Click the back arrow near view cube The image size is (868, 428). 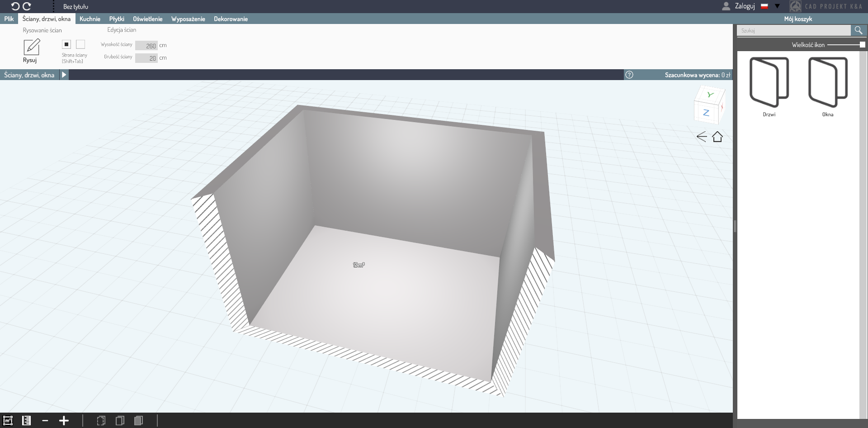click(702, 137)
